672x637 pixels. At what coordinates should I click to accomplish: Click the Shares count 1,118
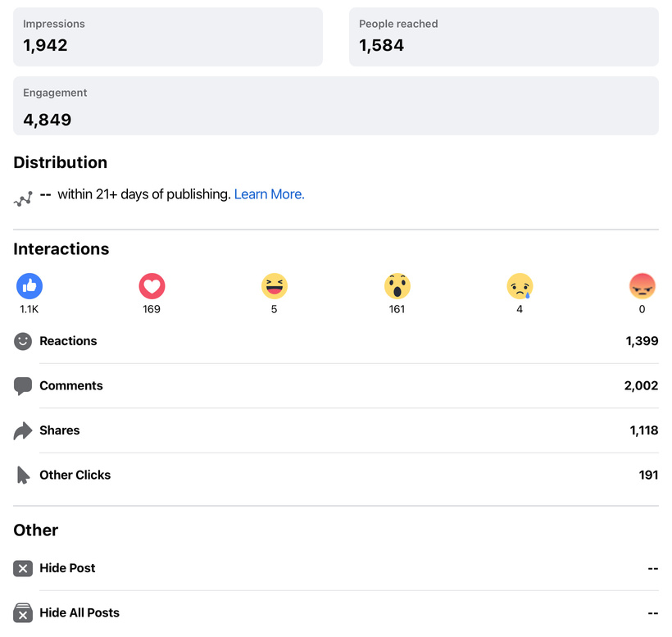643,430
